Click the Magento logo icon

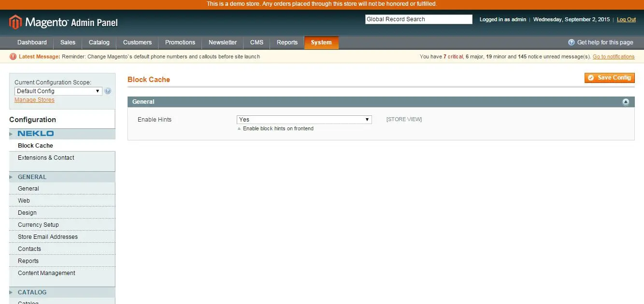(15, 22)
